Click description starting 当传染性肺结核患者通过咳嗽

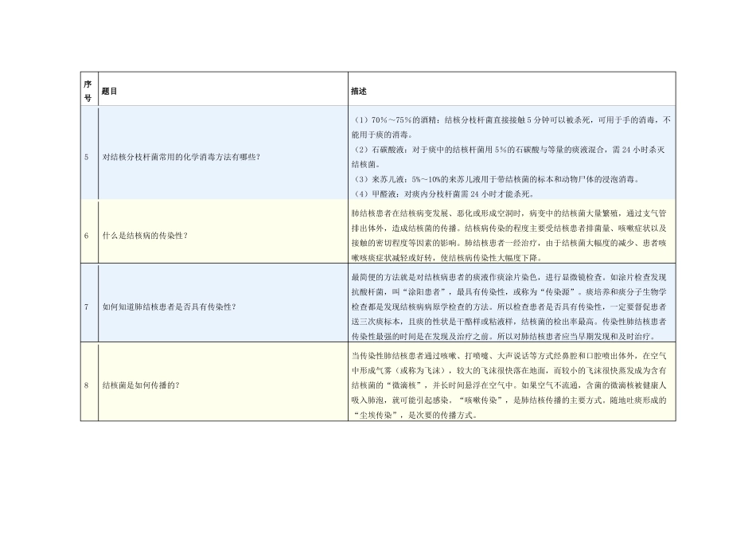(x=509, y=385)
